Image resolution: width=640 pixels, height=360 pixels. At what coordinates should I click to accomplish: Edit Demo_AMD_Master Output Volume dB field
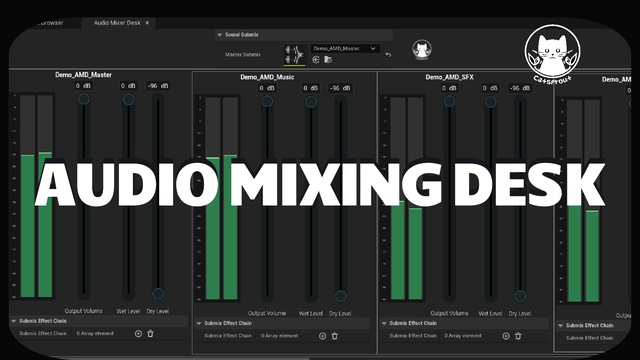click(83, 86)
